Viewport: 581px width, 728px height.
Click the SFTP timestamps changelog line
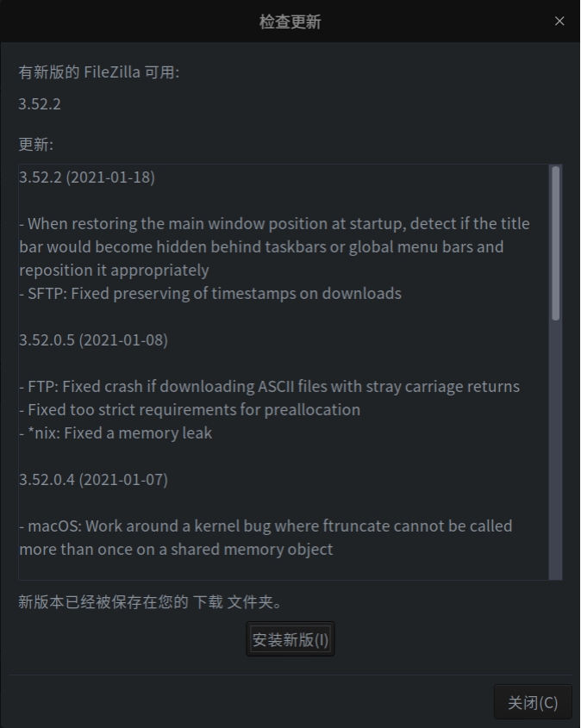tap(210, 293)
